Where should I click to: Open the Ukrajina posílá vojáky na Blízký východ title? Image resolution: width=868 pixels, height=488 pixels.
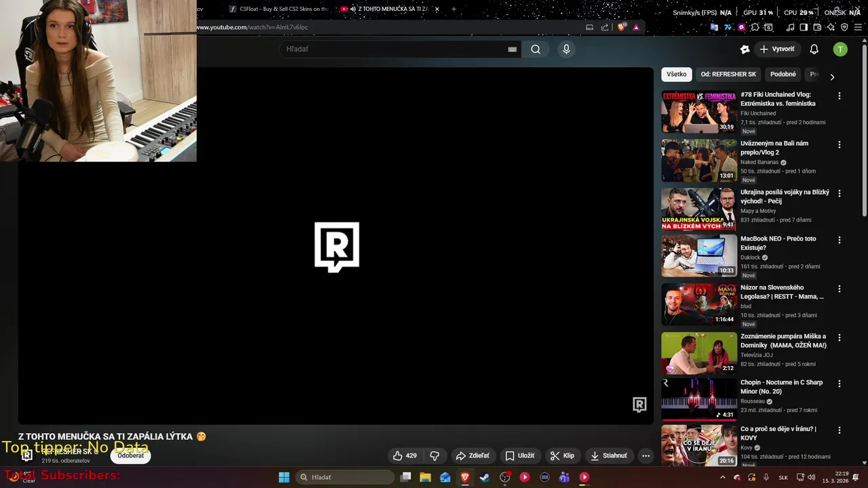coord(785,197)
